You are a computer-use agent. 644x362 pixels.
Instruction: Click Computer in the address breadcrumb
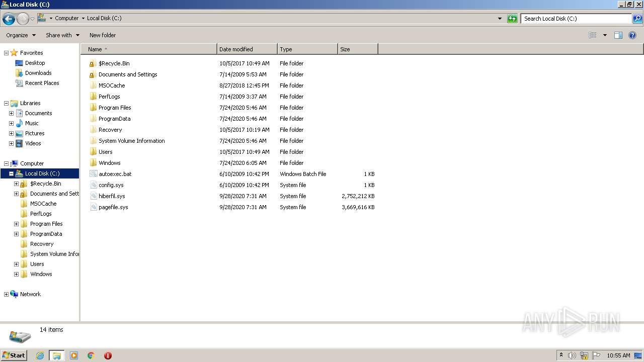(x=66, y=18)
